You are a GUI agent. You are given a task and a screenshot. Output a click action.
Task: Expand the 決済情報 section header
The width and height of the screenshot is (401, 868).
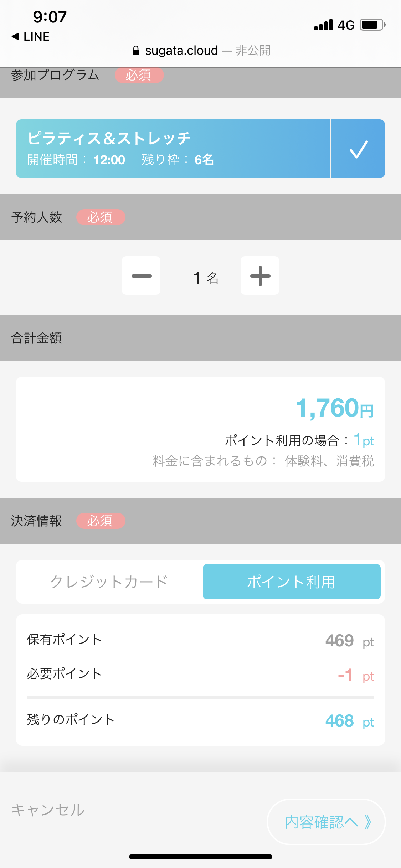pos(36,521)
